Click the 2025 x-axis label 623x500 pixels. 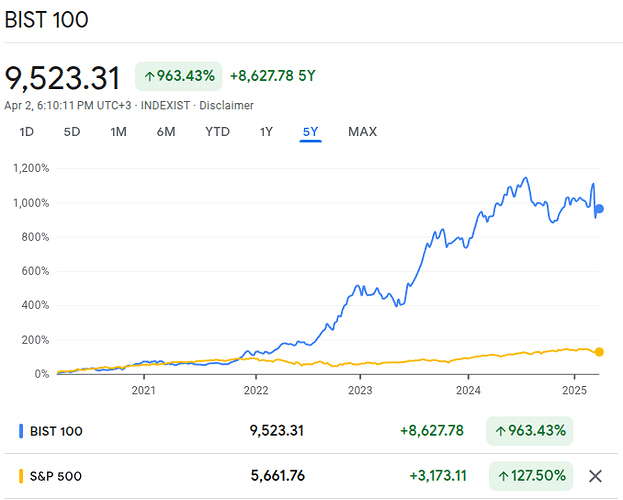574,390
